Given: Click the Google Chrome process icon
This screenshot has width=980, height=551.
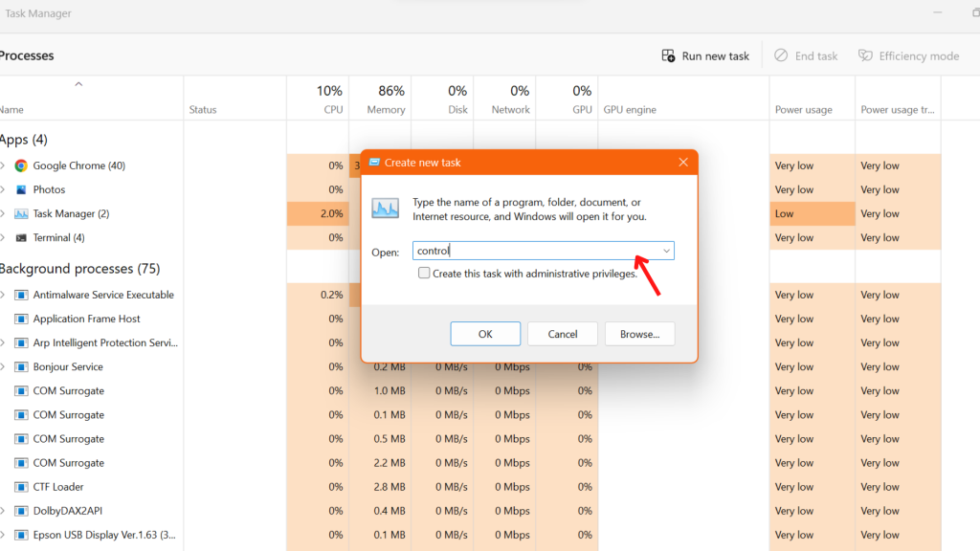Looking at the screenshot, I should [x=21, y=165].
